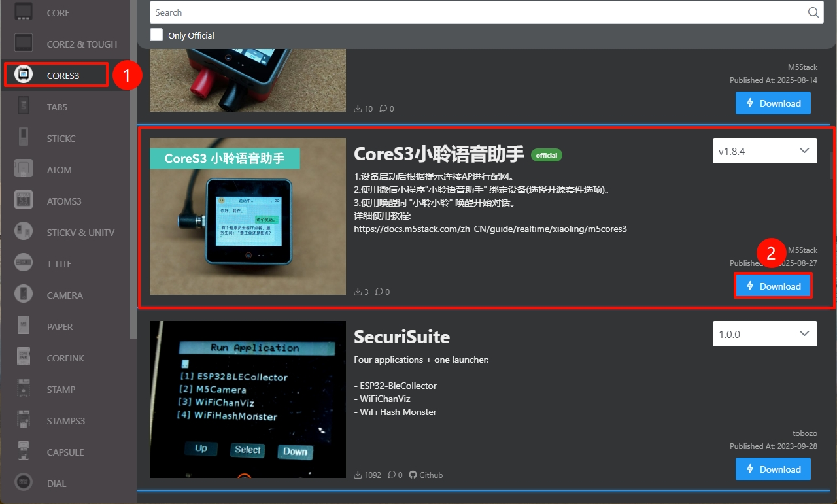Click the download count icon for CoreS3小聆语音助手
Screen dimensions: 837x504
(x=358, y=292)
